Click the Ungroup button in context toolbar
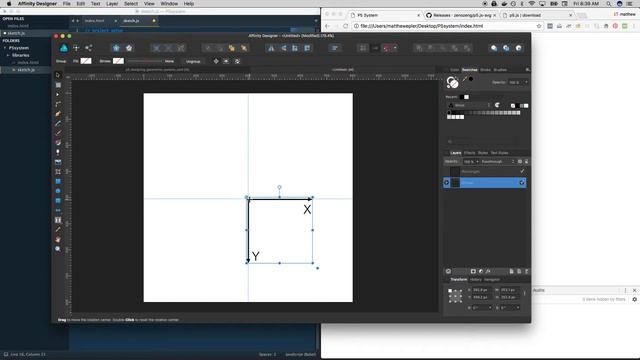This screenshot has width=640, height=360. [193, 61]
